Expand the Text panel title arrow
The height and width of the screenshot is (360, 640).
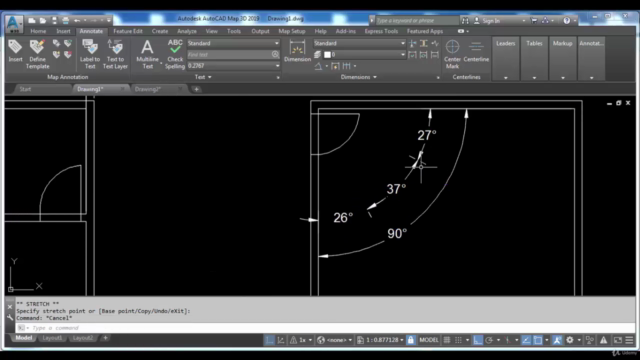[209, 77]
